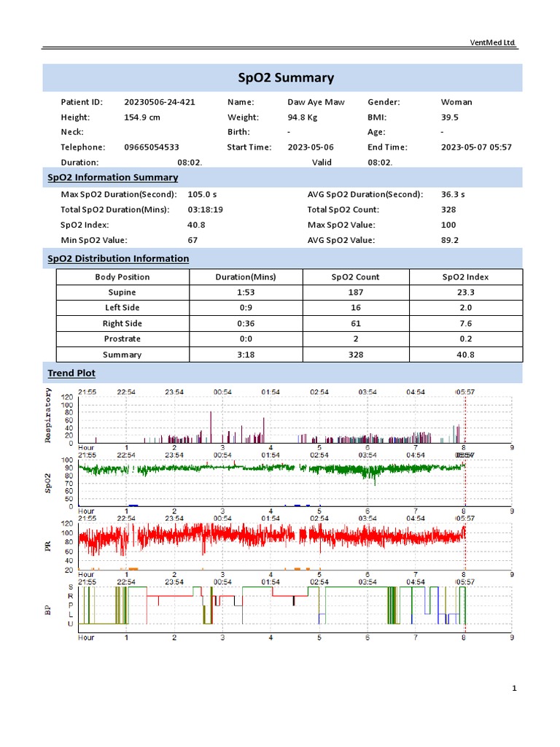560x747 pixels.
Task: Select the Left Side row label
Action: [122, 308]
